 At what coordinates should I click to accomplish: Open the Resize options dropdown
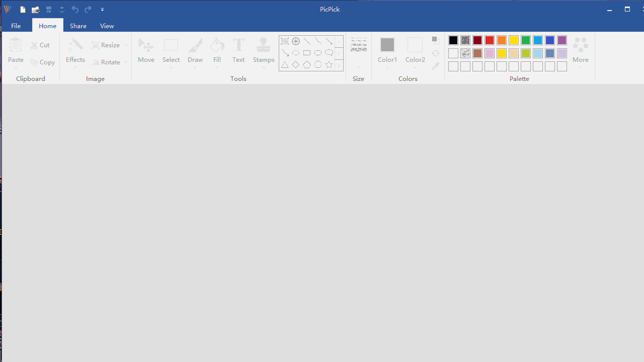(x=126, y=45)
